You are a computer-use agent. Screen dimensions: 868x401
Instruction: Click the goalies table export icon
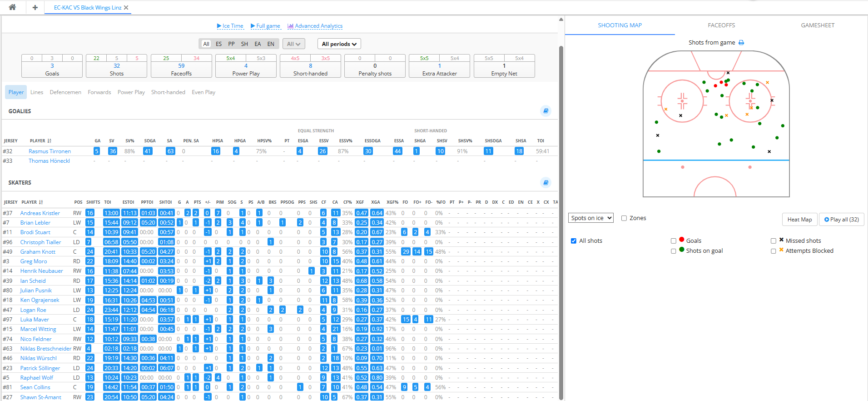click(x=546, y=111)
